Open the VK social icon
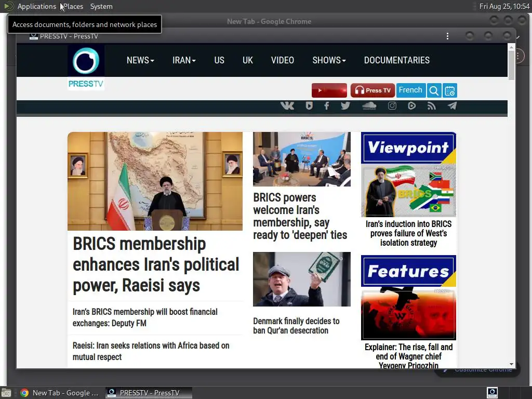Image resolution: width=532 pixels, height=399 pixels. [287, 106]
